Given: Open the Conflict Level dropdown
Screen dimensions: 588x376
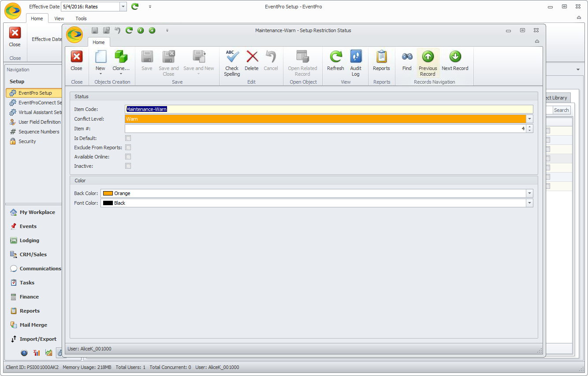Looking at the screenshot, I should click(529, 119).
